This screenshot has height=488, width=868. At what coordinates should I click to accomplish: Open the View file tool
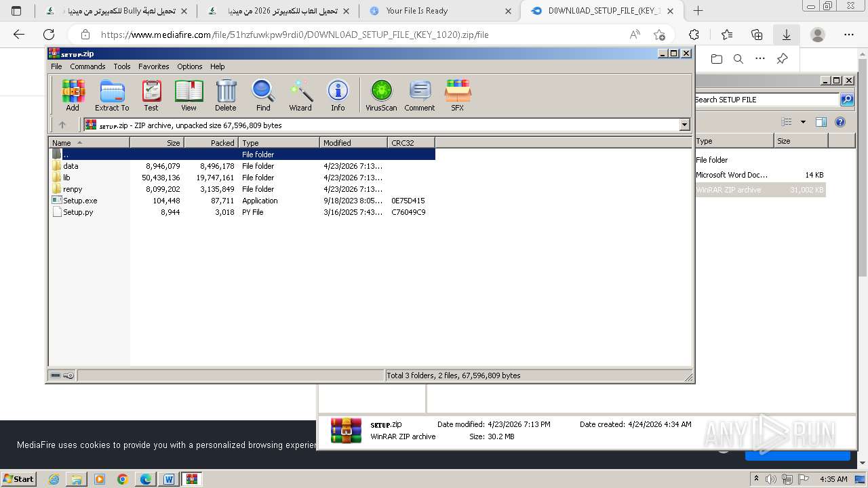click(x=189, y=95)
